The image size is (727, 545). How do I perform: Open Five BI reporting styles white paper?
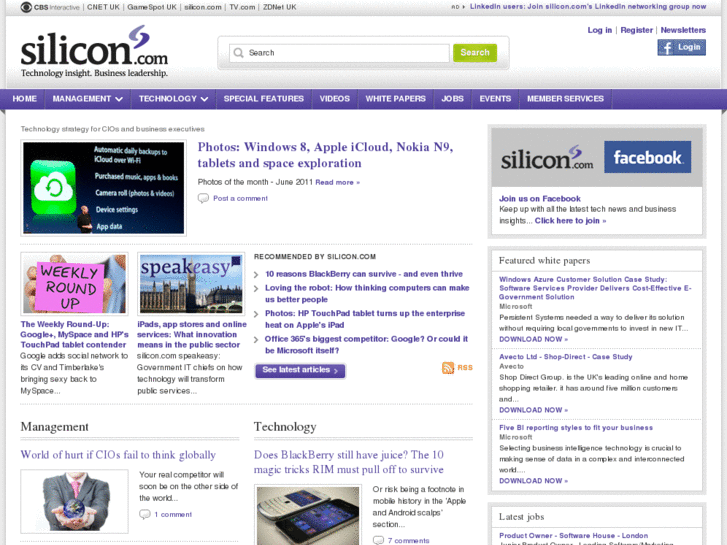(576, 428)
